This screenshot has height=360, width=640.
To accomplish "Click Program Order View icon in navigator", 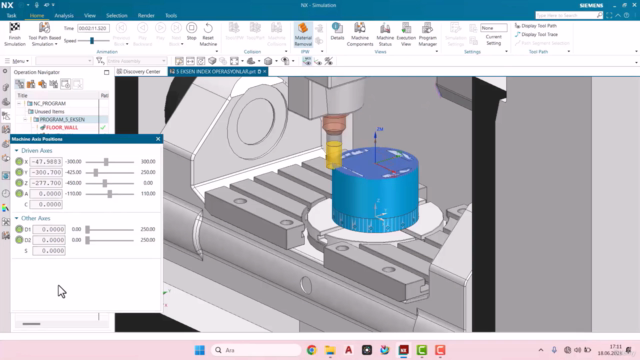I will pyautogui.click(x=19, y=84).
